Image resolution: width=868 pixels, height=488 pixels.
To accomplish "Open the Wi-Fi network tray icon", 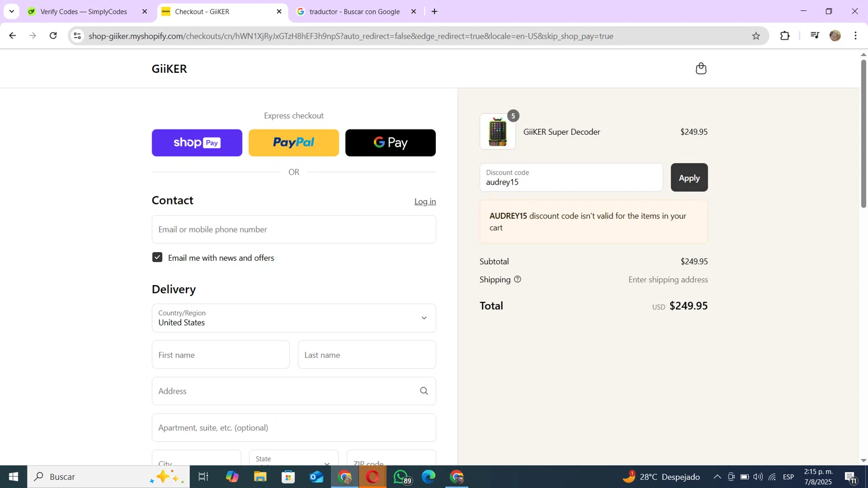I will 772,477.
